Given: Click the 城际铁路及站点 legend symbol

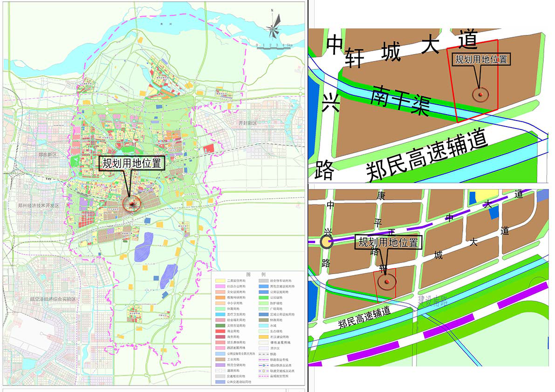Looking at the screenshot, I should click(264, 365).
